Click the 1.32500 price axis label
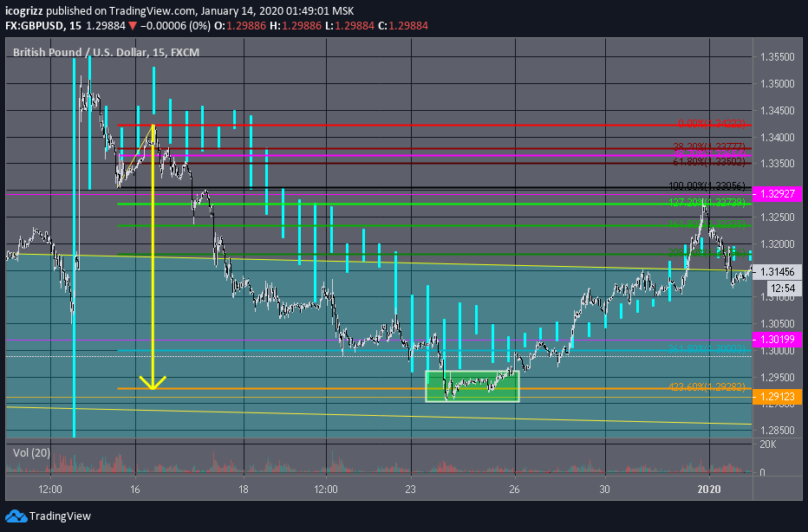The height and width of the screenshot is (532, 808). 778,217
